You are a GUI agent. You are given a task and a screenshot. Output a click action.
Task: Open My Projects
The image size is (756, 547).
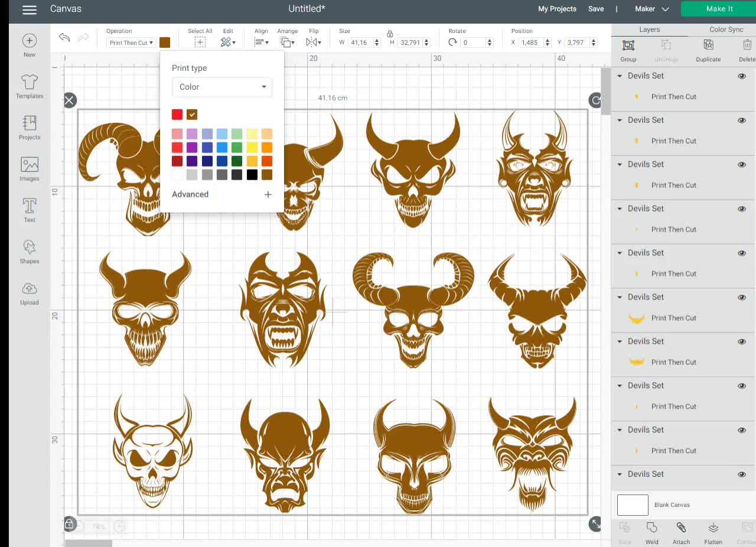pyautogui.click(x=557, y=9)
